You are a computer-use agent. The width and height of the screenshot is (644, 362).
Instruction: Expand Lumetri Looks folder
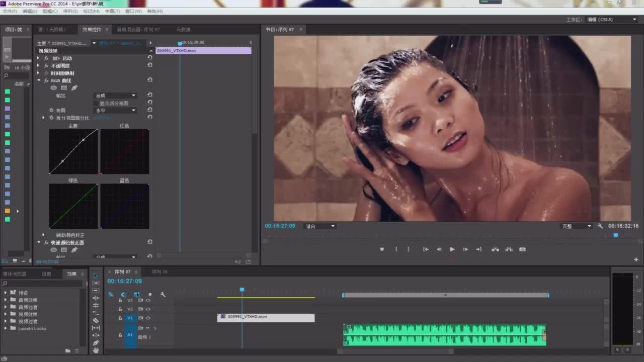[x=6, y=328]
